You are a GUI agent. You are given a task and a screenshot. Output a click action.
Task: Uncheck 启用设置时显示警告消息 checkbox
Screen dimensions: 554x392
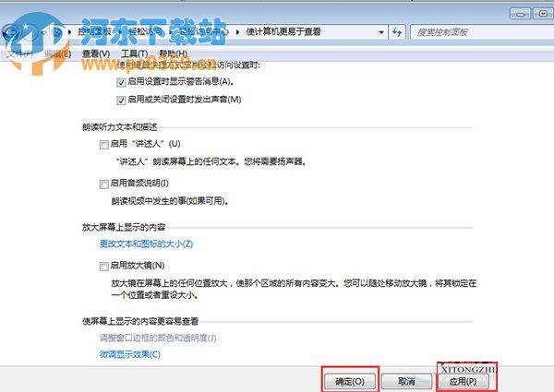[122, 82]
